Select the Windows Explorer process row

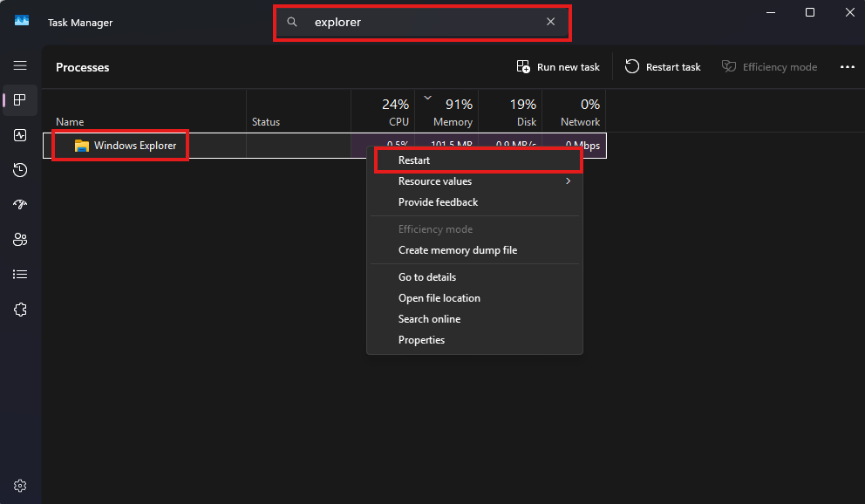[324, 146]
